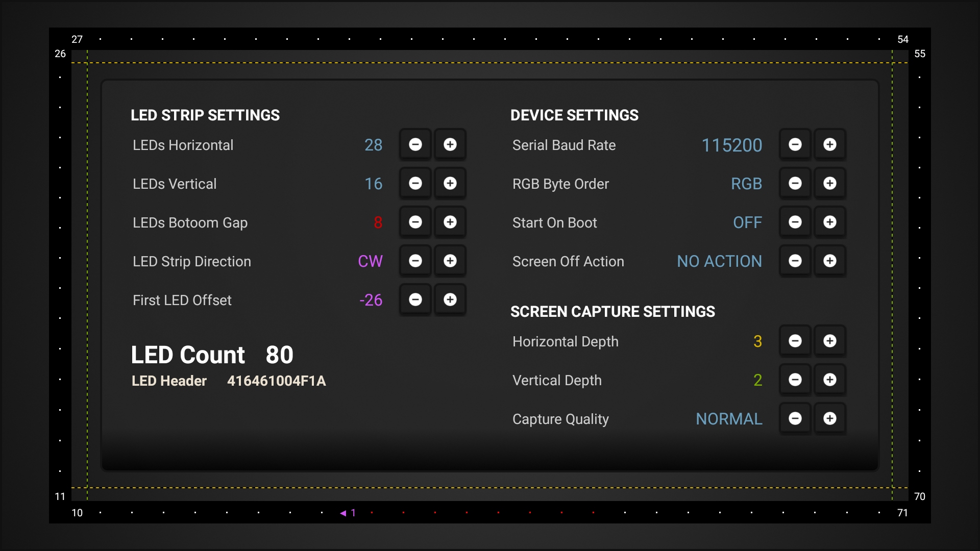Decrease Vertical Depth value

[795, 380]
